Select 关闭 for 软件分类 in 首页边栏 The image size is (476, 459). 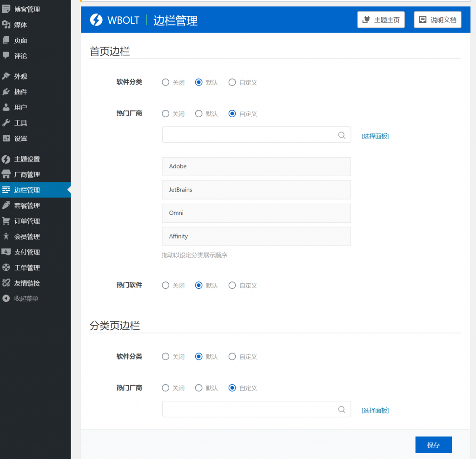pyautogui.click(x=165, y=82)
